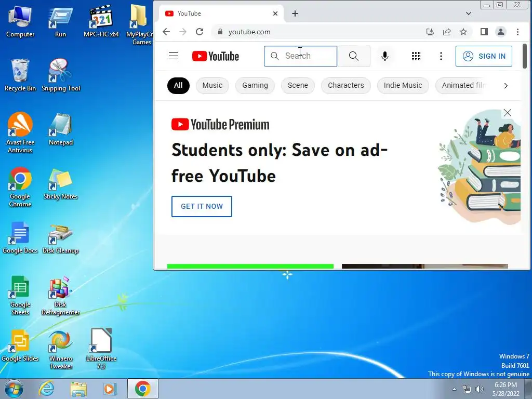Screen dimensions: 532x399
Task: Select the Gaming category chip
Action: point(255,86)
